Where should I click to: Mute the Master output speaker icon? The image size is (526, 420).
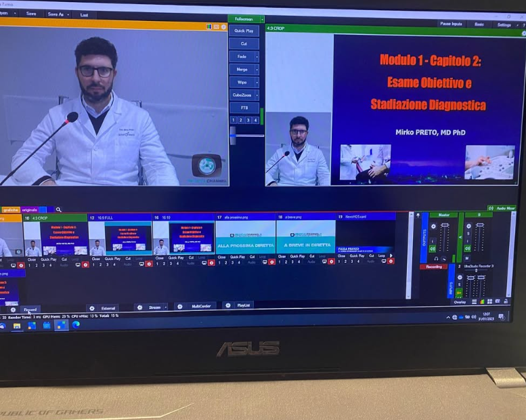(x=432, y=249)
